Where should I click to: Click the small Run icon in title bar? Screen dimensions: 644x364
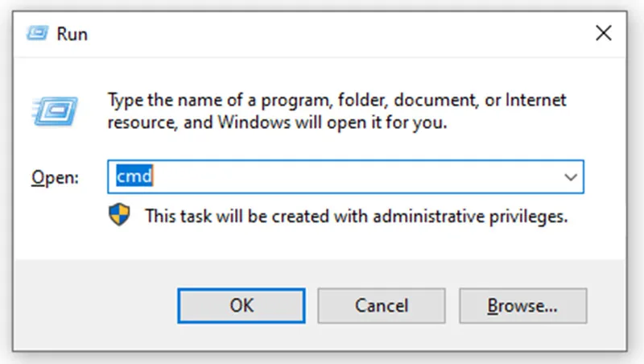(x=37, y=33)
